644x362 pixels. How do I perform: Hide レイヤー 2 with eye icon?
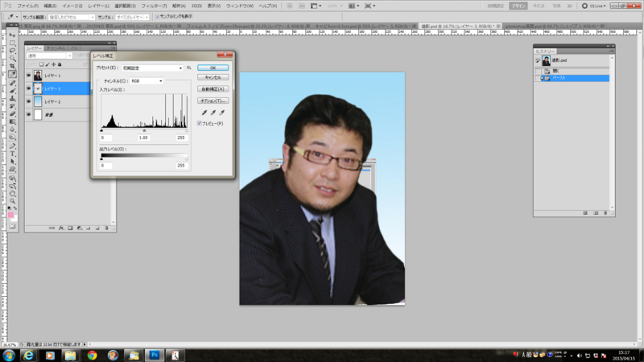tap(28, 101)
